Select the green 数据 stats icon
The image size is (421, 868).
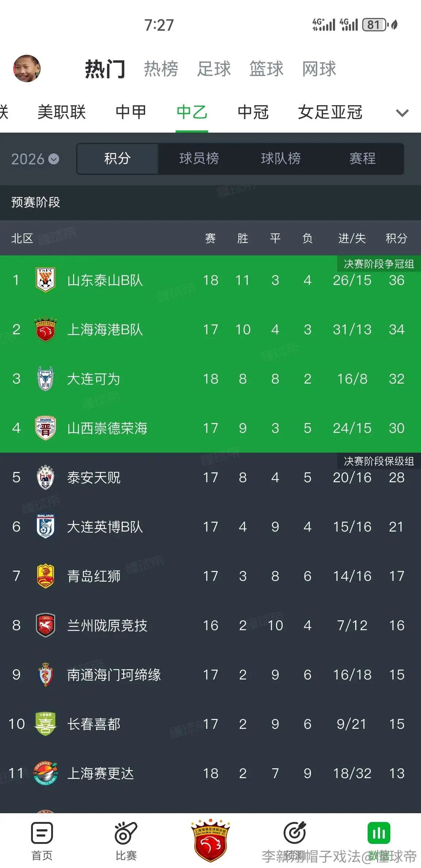pyautogui.click(x=379, y=833)
